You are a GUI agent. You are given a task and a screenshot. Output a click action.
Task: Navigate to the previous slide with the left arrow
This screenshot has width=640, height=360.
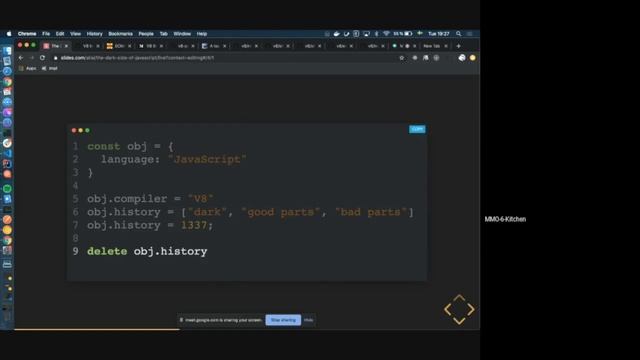(x=448, y=309)
